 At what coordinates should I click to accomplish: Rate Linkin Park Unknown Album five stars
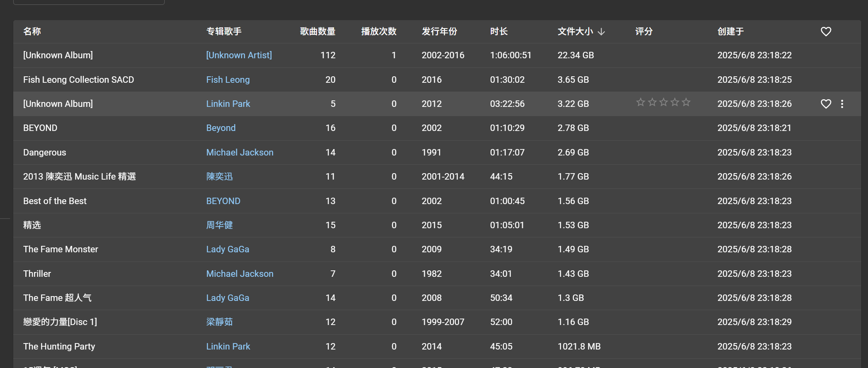pos(686,102)
